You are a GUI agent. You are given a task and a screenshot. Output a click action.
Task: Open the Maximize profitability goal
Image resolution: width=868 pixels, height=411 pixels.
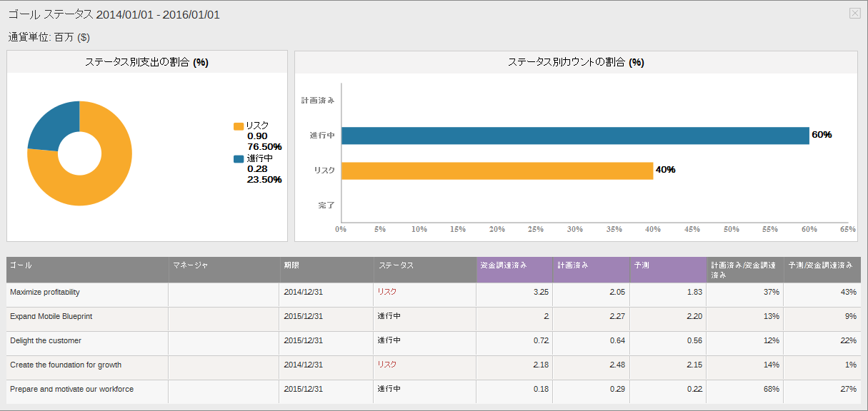tap(45, 292)
